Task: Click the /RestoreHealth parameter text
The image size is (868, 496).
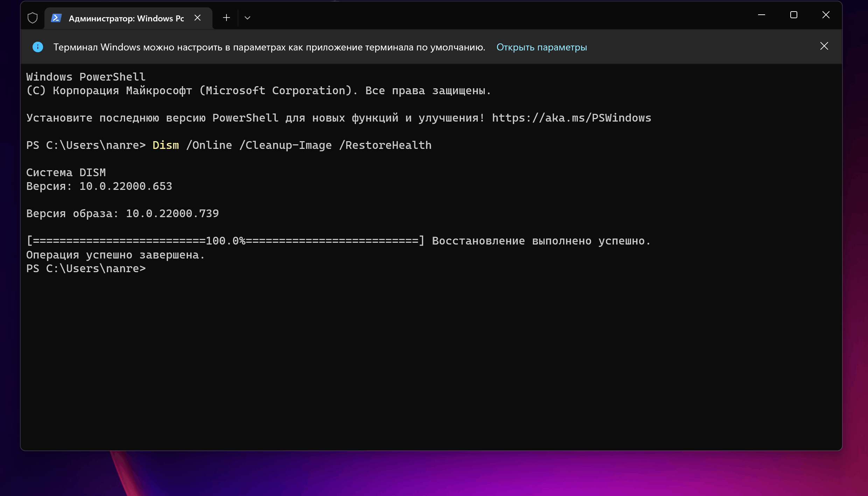Action: pyautogui.click(x=385, y=145)
